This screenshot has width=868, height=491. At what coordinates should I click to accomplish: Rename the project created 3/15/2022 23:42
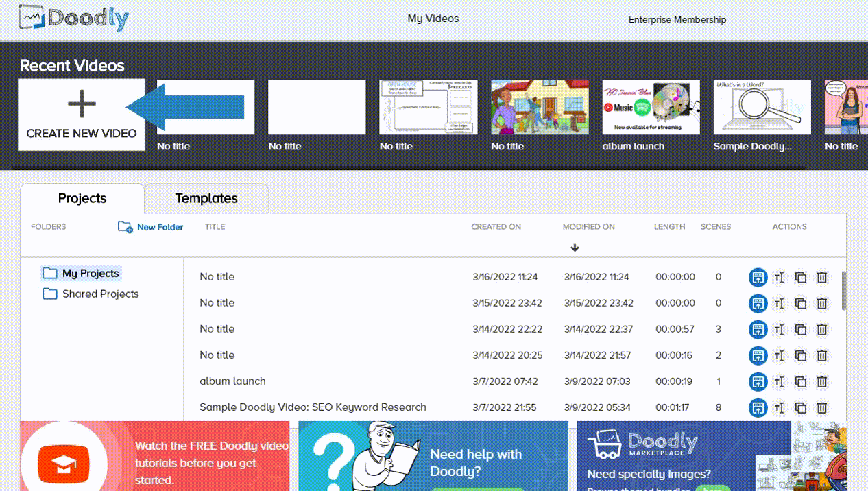779,304
